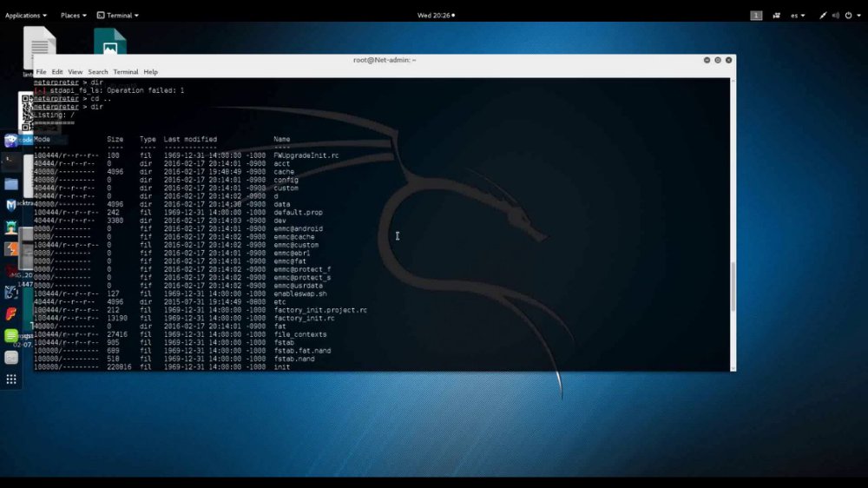Viewport: 868px width, 488px height.
Task: Open the View menu in the terminal
Action: (76, 72)
